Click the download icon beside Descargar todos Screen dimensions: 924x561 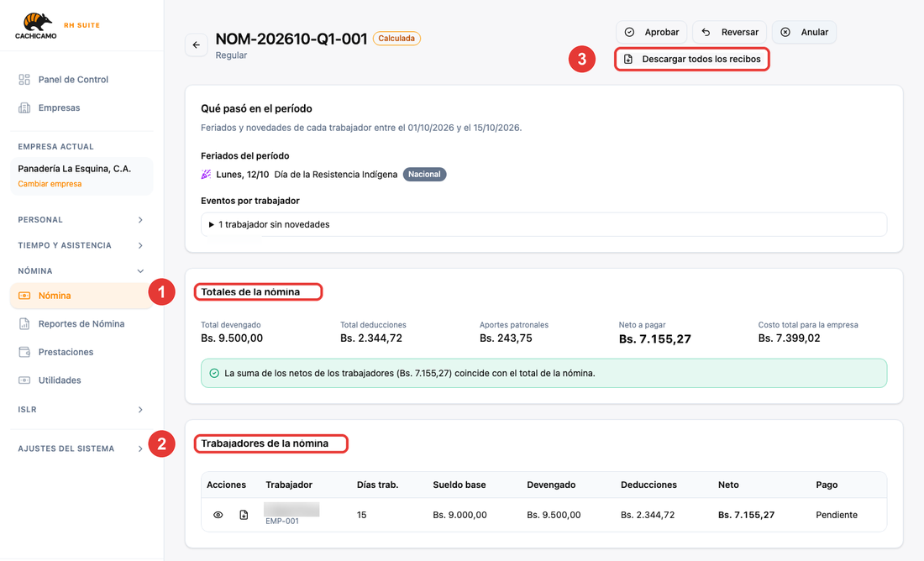(628, 59)
